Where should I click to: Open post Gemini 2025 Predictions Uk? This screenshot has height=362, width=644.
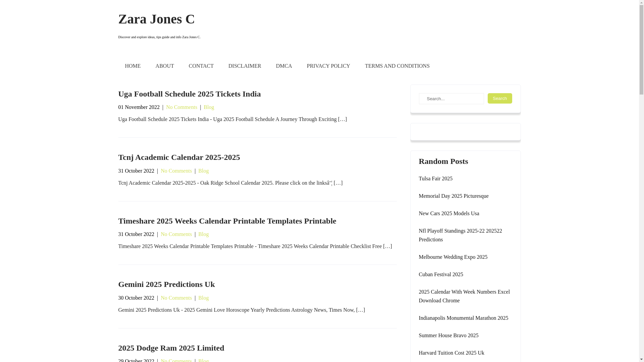click(166, 284)
